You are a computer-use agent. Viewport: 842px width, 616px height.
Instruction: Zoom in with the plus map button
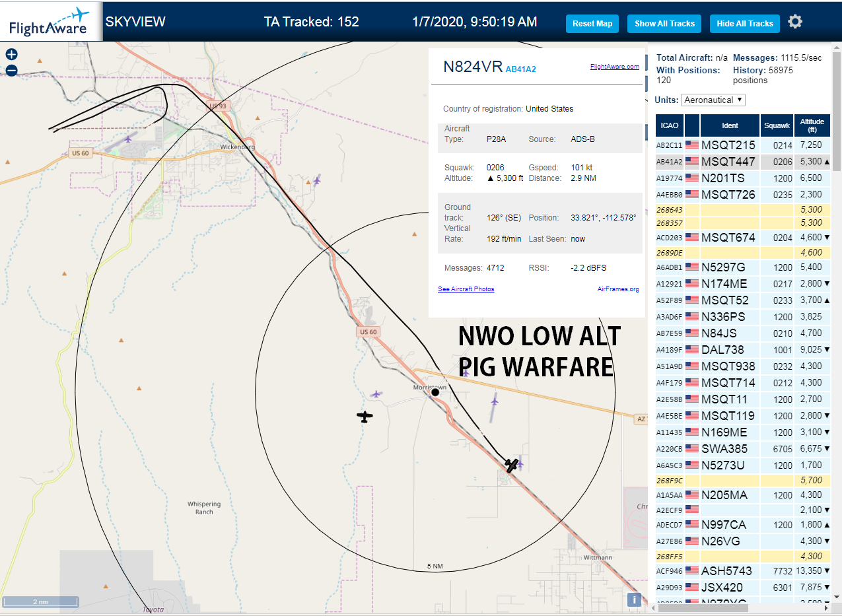point(11,55)
